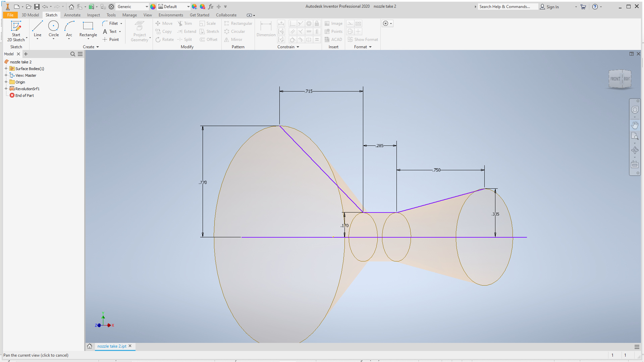Image resolution: width=644 pixels, height=362 pixels.
Task: Click the appearance color wheel swatch
Action: [153, 7]
